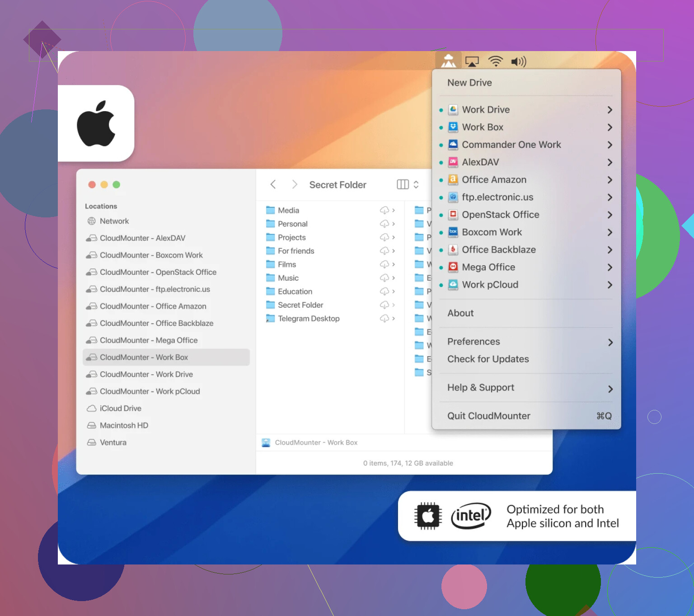
Task: Expand the Preferences submenu chevron
Action: 610,343
